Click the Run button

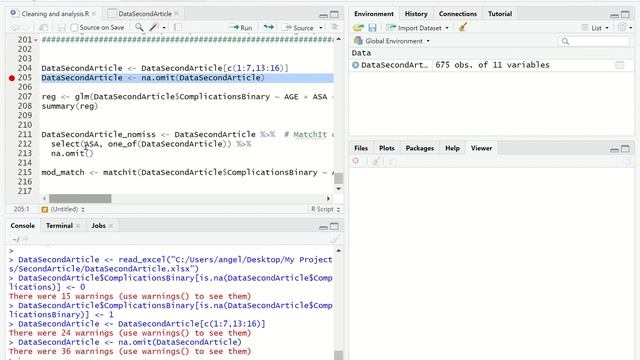click(x=241, y=28)
